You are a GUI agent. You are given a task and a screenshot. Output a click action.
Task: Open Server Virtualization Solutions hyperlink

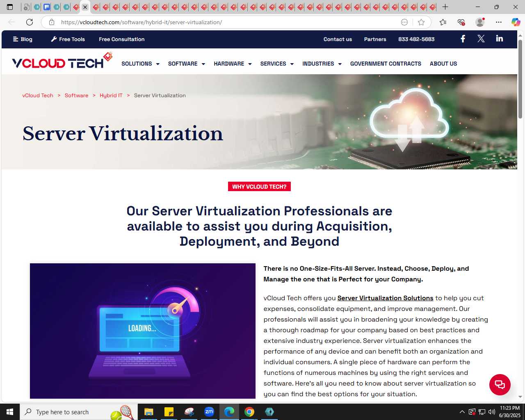coord(385,298)
